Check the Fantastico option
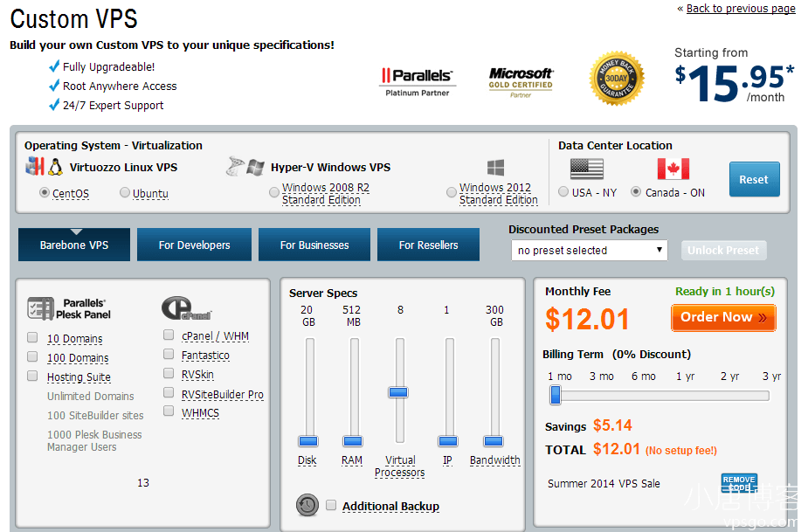Screen dimensions: 808x532 (x=169, y=354)
